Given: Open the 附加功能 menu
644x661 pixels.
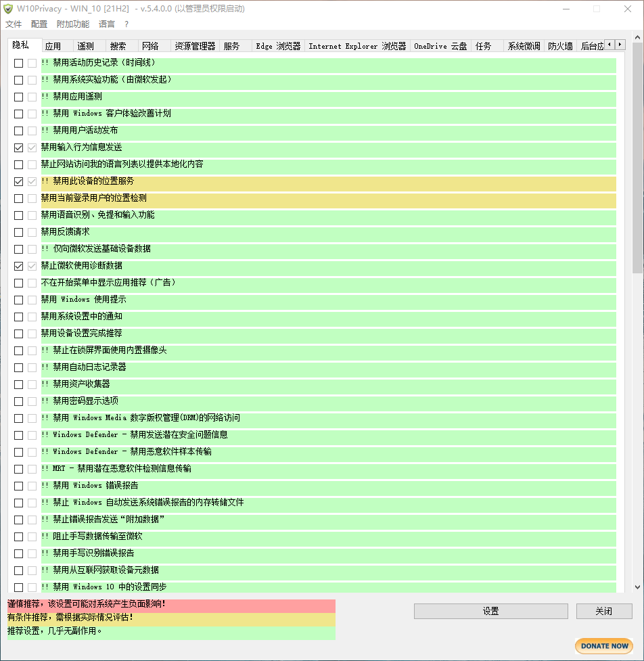Looking at the screenshot, I should click(73, 24).
